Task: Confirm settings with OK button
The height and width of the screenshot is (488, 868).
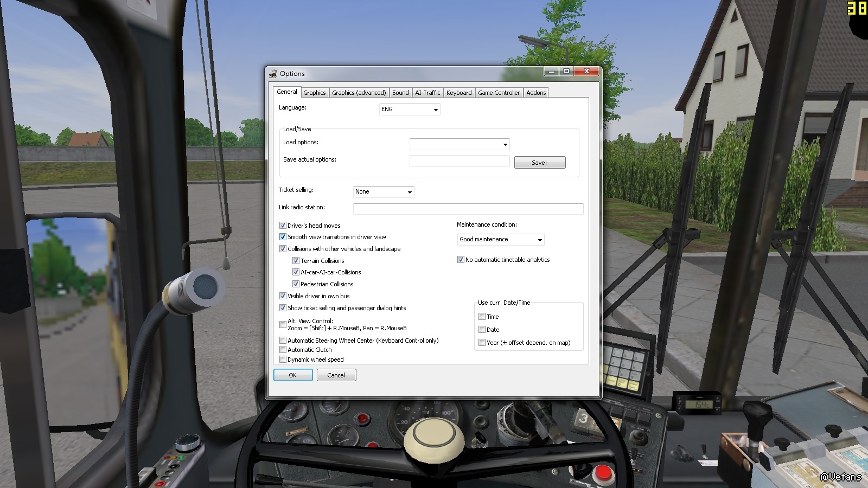Action: pyautogui.click(x=293, y=375)
